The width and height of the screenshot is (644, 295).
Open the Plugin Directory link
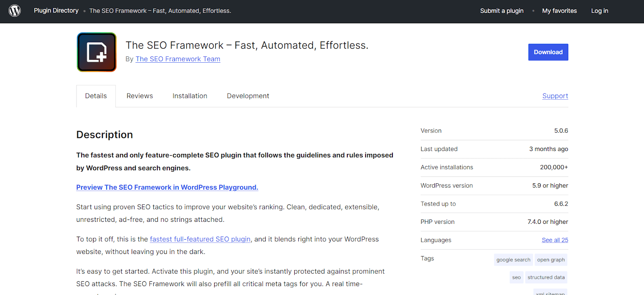point(56,10)
